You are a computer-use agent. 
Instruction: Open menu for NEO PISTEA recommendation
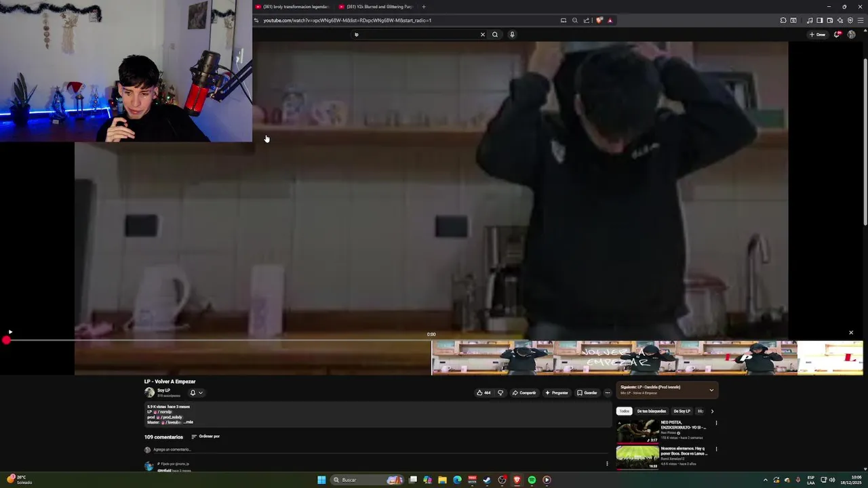click(716, 423)
